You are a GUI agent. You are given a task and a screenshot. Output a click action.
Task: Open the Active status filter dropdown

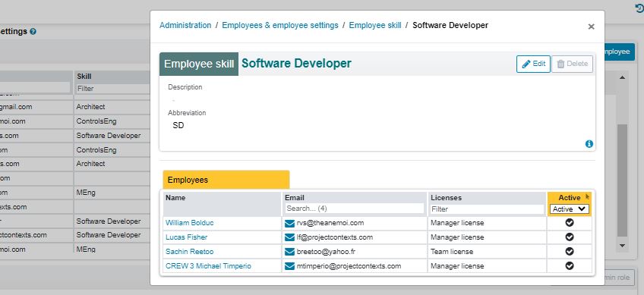(x=570, y=209)
